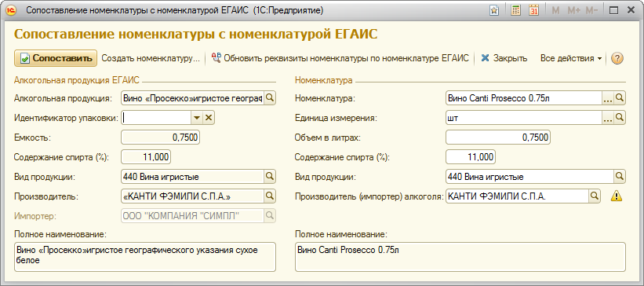Click the yellow warning triangle icon
This screenshot has height=286, width=644.
pos(616,196)
